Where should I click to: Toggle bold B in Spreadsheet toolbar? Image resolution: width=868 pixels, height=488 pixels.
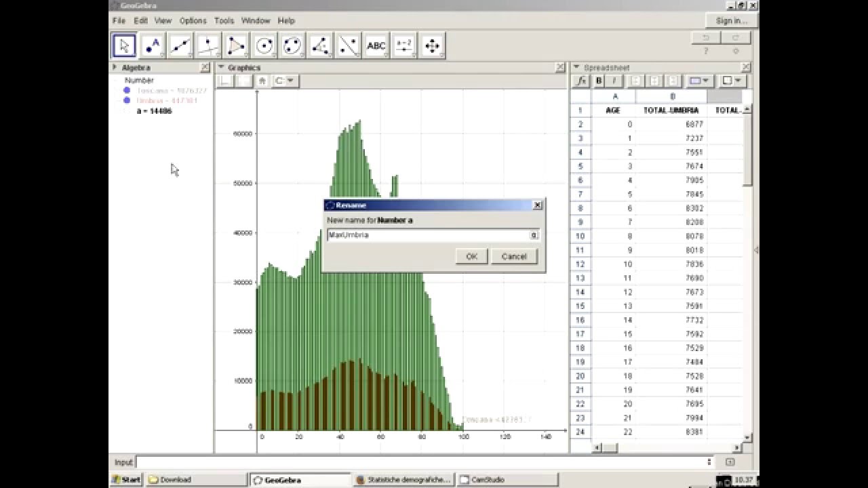(599, 81)
